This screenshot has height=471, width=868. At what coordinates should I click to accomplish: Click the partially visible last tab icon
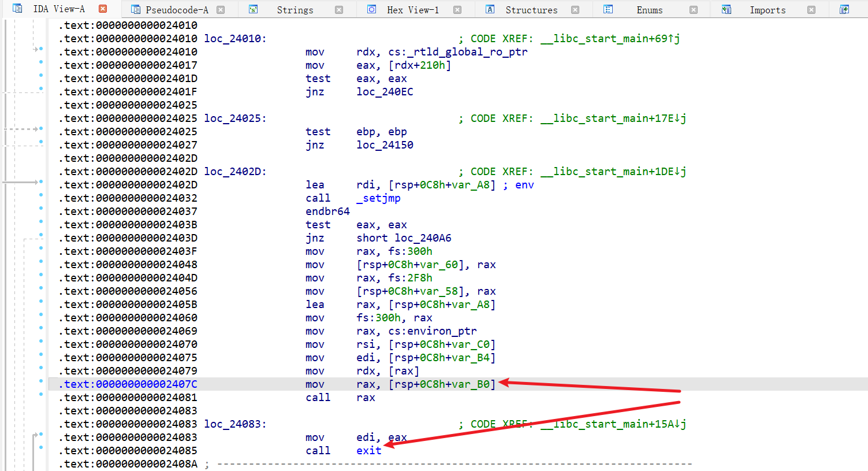[x=844, y=10]
